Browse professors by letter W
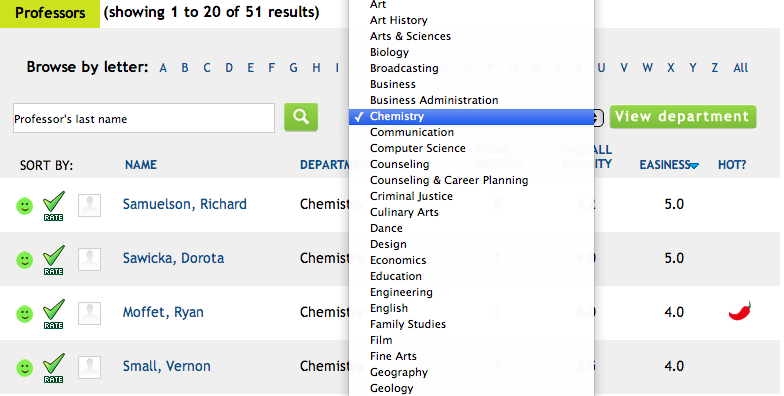 (648, 68)
